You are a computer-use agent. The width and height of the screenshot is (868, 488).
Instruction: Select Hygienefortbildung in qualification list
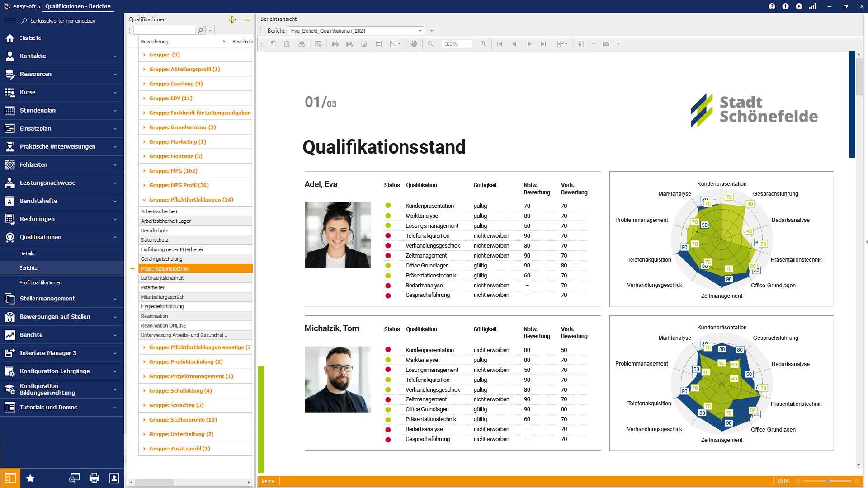195,306
